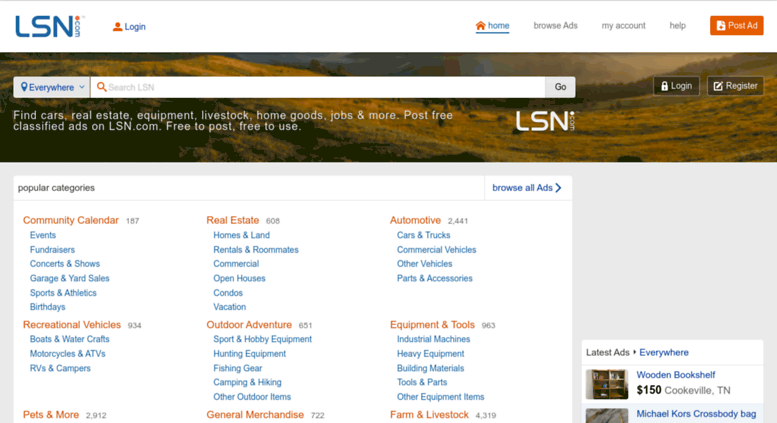The width and height of the screenshot is (777, 423).
Task: Open the Farm & Livestock category
Action: (429, 415)
